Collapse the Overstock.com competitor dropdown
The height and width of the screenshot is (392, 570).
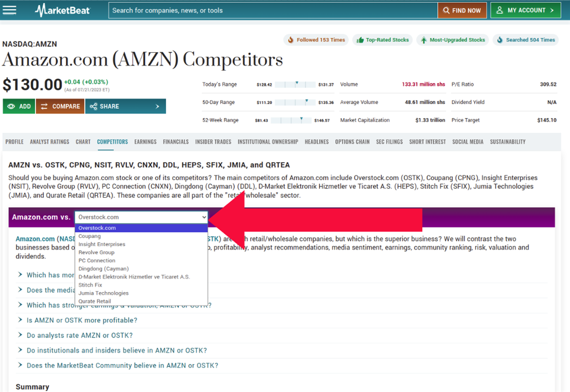coord(141,217)
